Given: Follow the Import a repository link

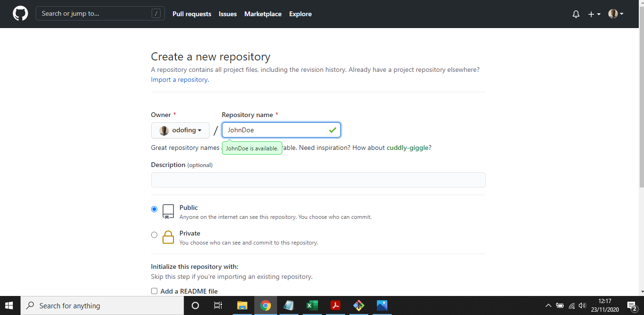Looking at the screenshot, I should [x=179, y=79].
